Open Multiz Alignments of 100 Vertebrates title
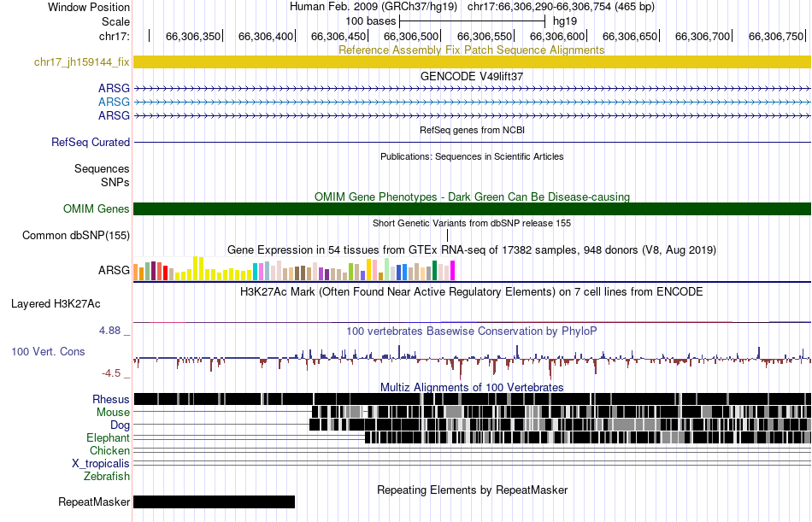The image size is (812, 522). (x=472, y=387)
